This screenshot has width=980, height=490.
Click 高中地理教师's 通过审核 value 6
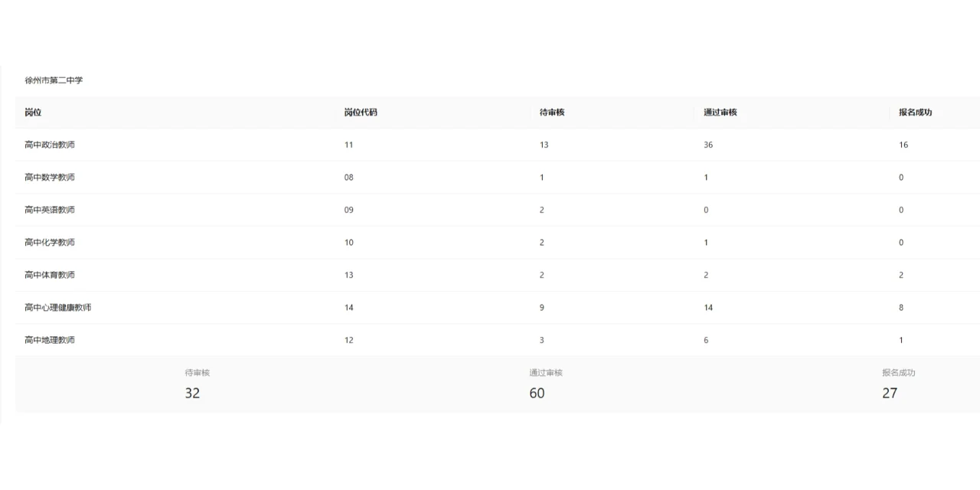tap(706, 340)
